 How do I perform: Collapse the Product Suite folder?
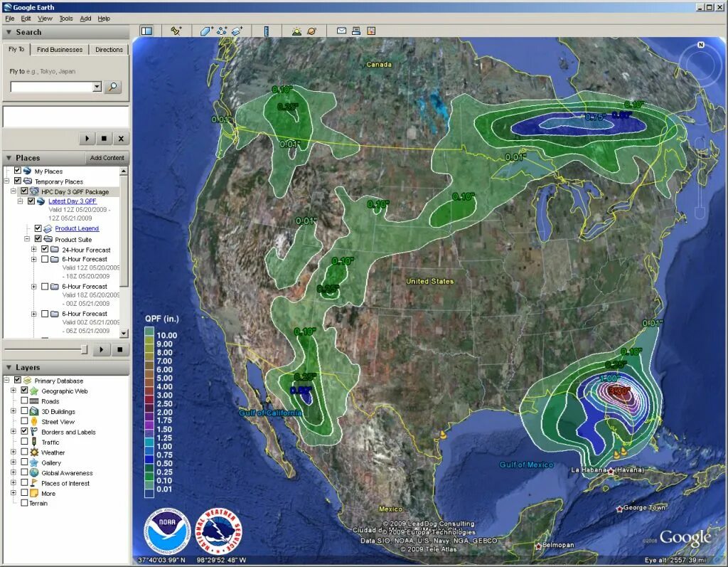point(27,239)
